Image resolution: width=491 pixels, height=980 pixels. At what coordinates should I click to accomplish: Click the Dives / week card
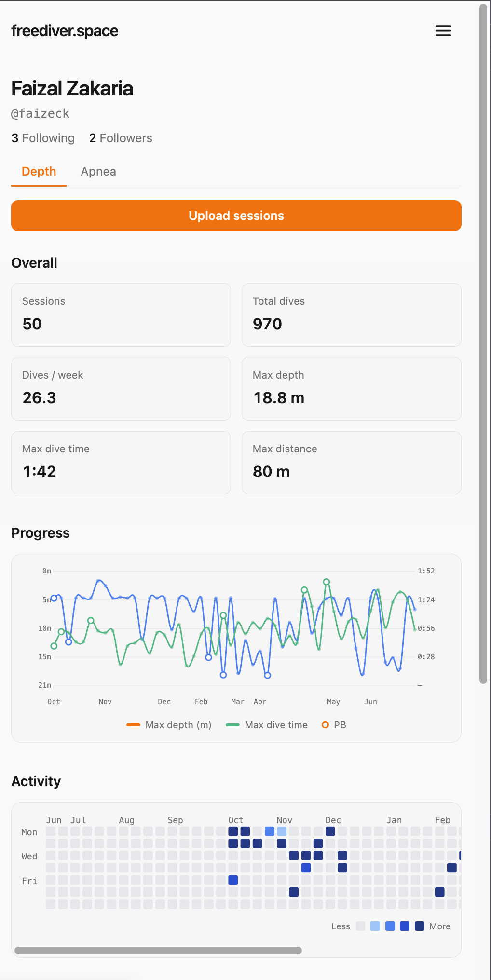click(x=121, y=389)
